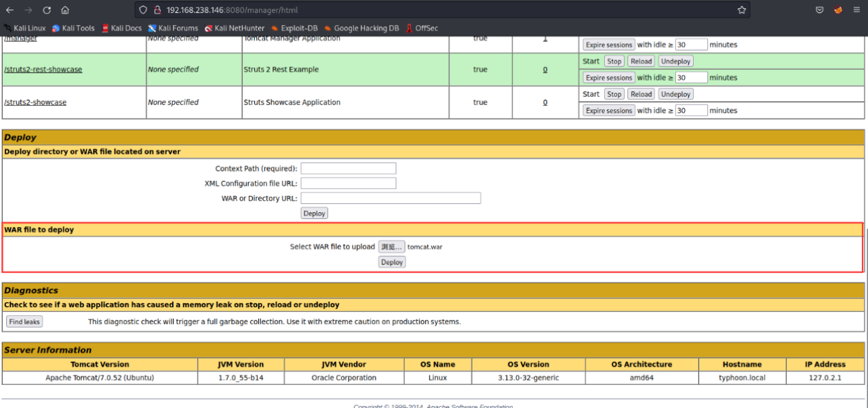Click the typhoon.local hostname cell

[742, 378]
